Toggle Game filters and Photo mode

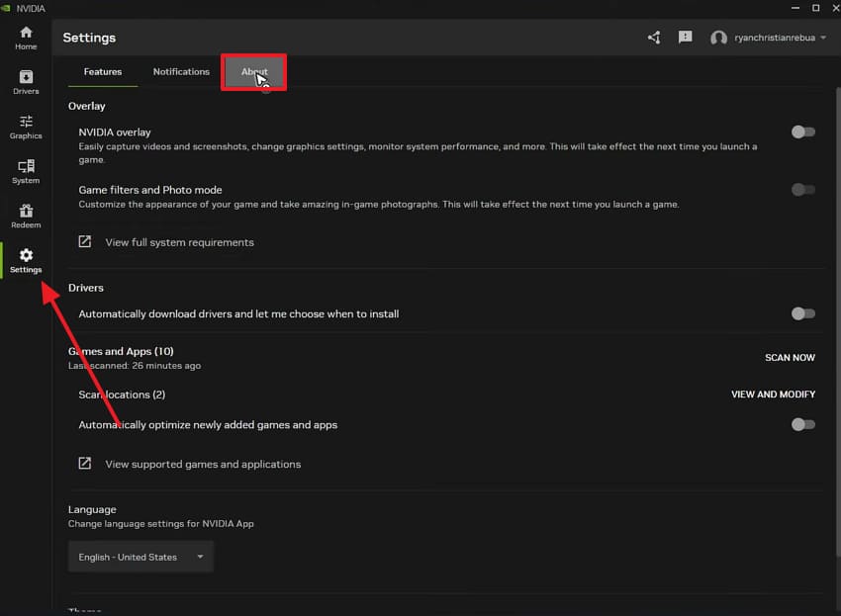(x=803, y=189)
